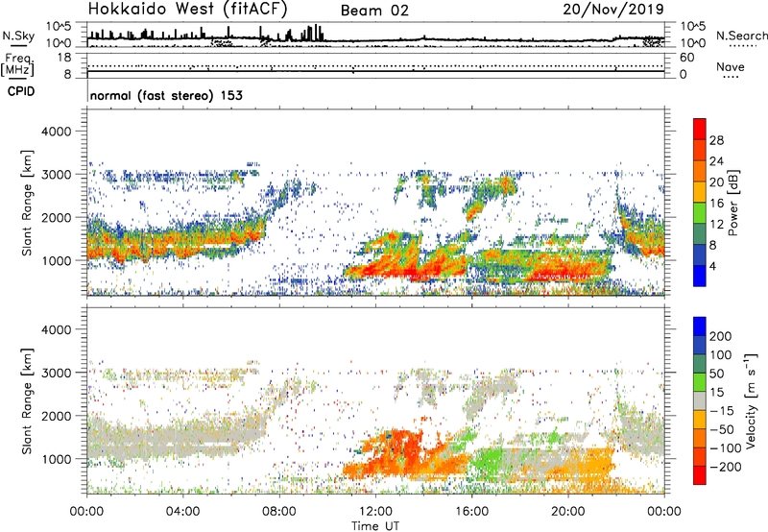Click the 'Velocity [m s-1]' color bar label
This screenshot has height=532, width=768.
(x=751, y=399)
